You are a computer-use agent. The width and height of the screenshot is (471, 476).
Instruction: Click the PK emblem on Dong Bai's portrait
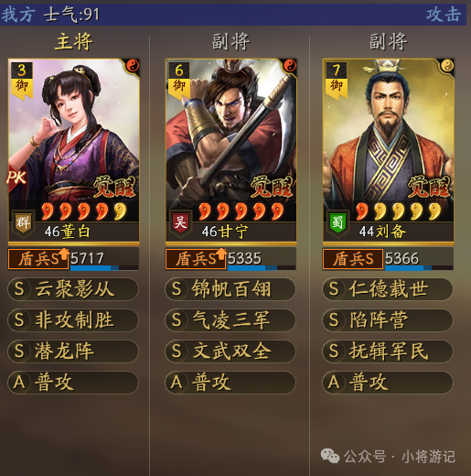[x=16, y=178]
